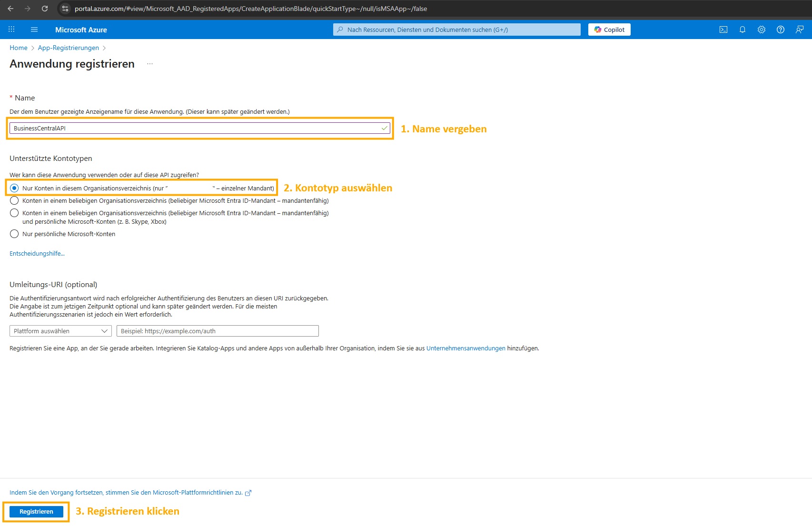
Task: Select Nur persönliche Microsoft-Konten radio
Action: pos(14,234)
